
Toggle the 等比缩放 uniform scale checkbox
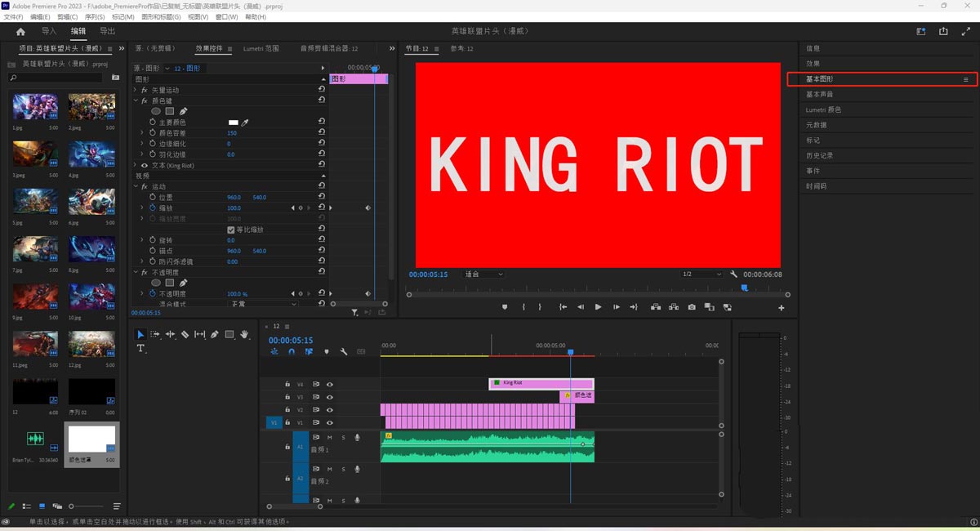pyautogui.click(x=231, y=230)
